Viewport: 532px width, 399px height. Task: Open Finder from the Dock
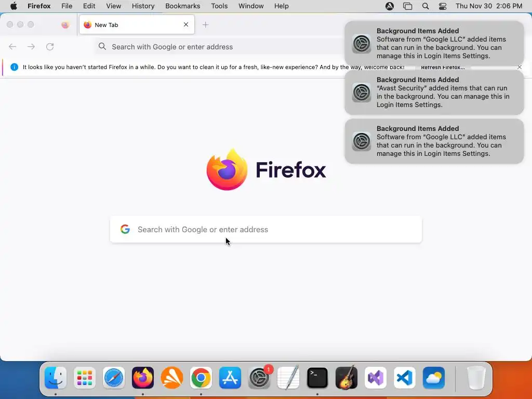tap(56, 378)
